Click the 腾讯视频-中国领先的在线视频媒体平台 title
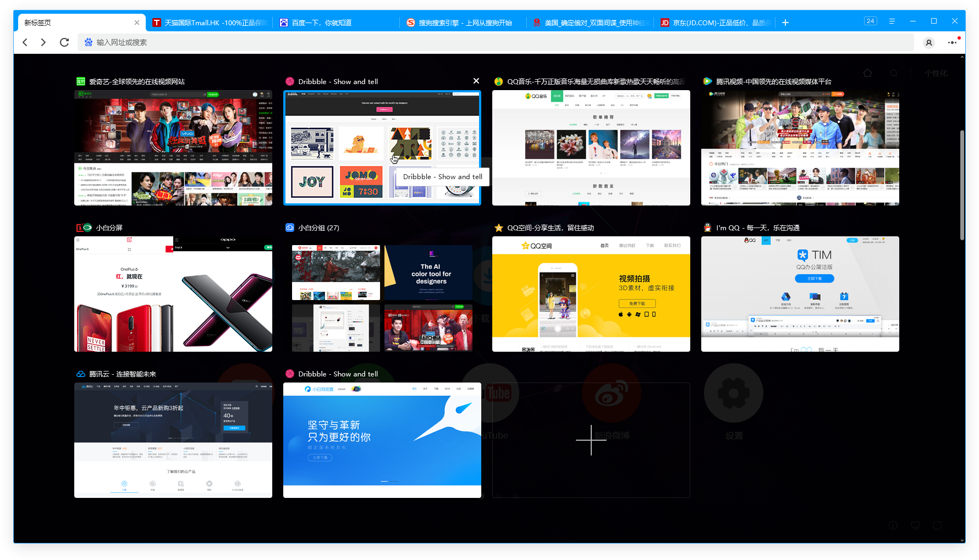Image resolution: width=979 pixels, height=560 pixels. [774, 81]
